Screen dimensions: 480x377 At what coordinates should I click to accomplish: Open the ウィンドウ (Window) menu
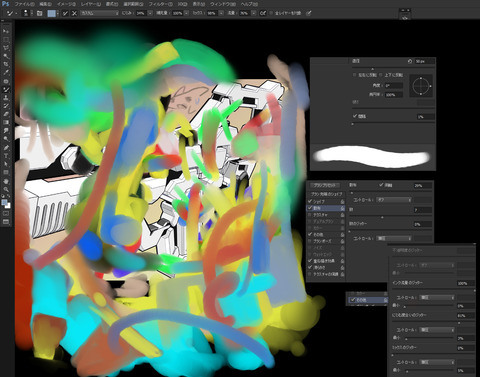(x=223, y=4)
